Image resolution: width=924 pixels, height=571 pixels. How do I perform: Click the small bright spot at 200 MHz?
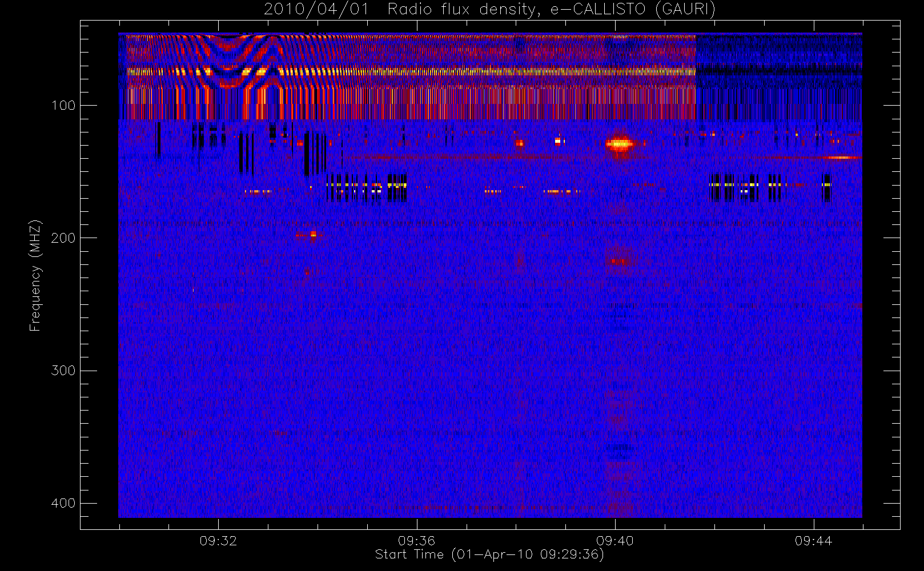313,234
